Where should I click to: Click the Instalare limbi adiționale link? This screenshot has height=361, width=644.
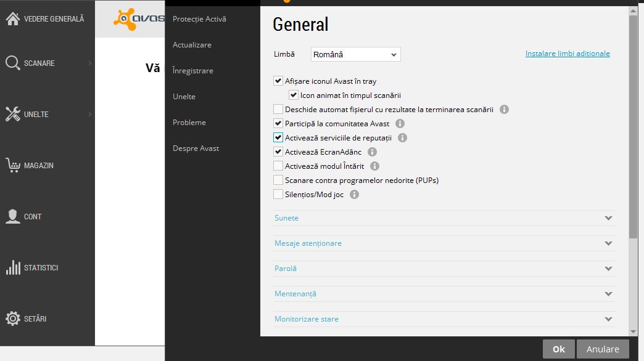(x=567, y=54)
